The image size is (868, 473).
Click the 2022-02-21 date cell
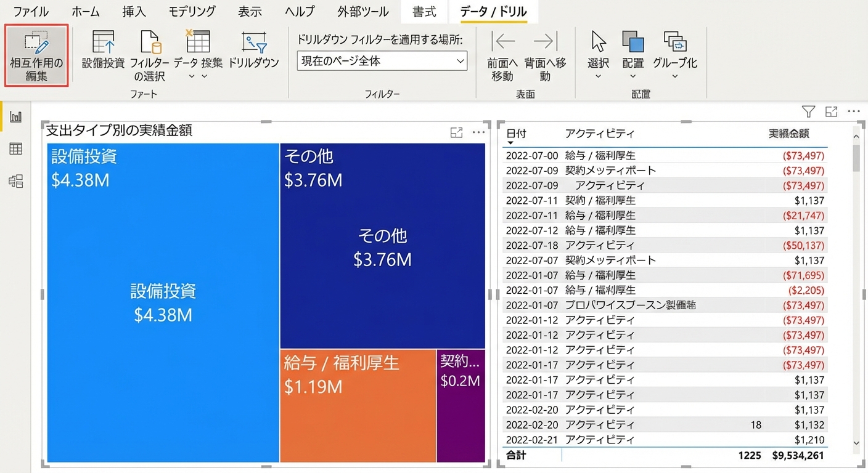click(531, 440)
